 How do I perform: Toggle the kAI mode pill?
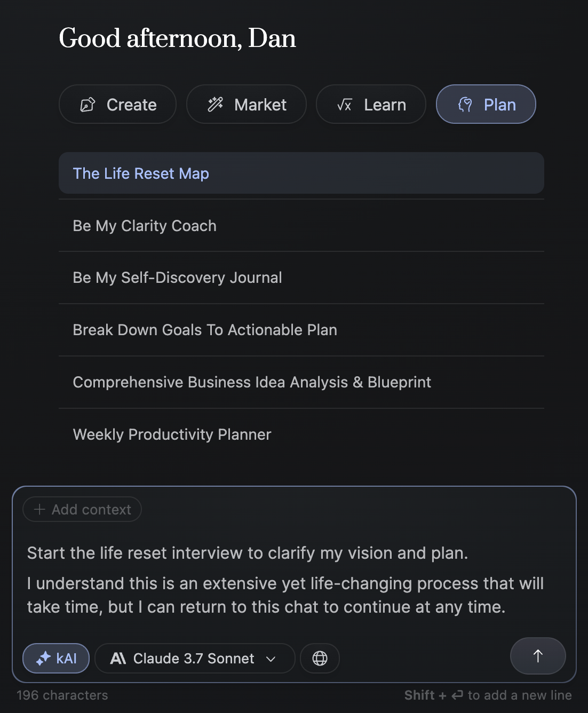click(x=56, y=659)
